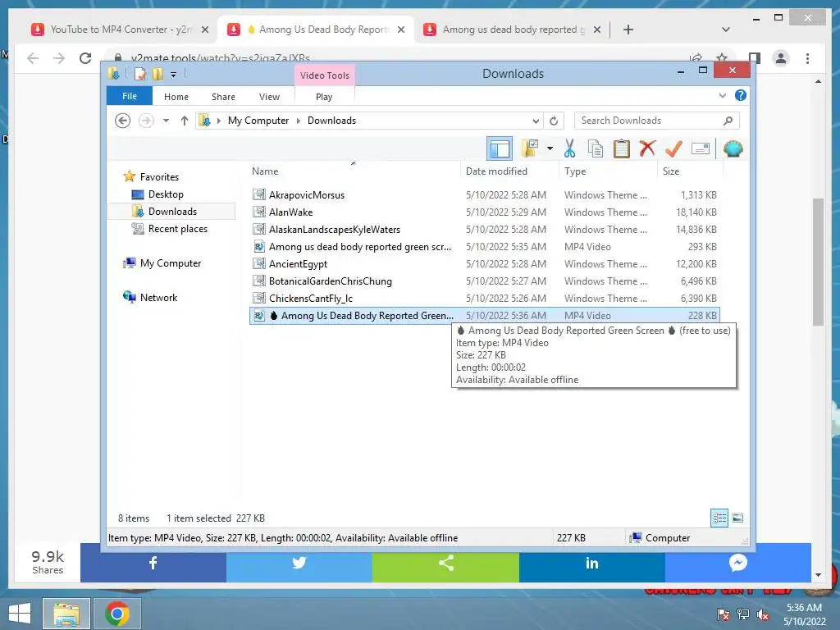This screenshot has height=630, width=840.
Task: Expand the ribbon chevron in Explorer
Action: point(722,95)
